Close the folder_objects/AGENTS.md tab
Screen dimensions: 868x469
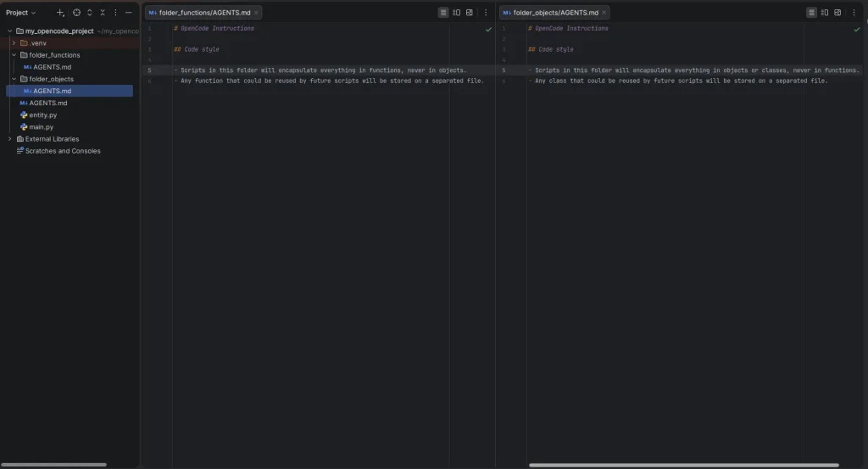(x=604, y=12)
